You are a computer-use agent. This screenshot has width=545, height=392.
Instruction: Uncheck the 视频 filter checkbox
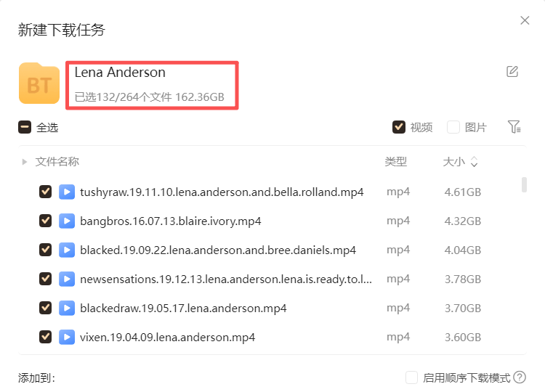pos(398,127)
